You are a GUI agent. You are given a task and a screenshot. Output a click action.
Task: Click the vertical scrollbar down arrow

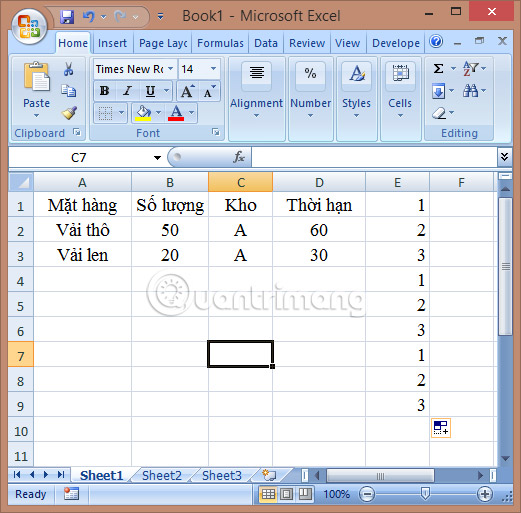(505, 459)
